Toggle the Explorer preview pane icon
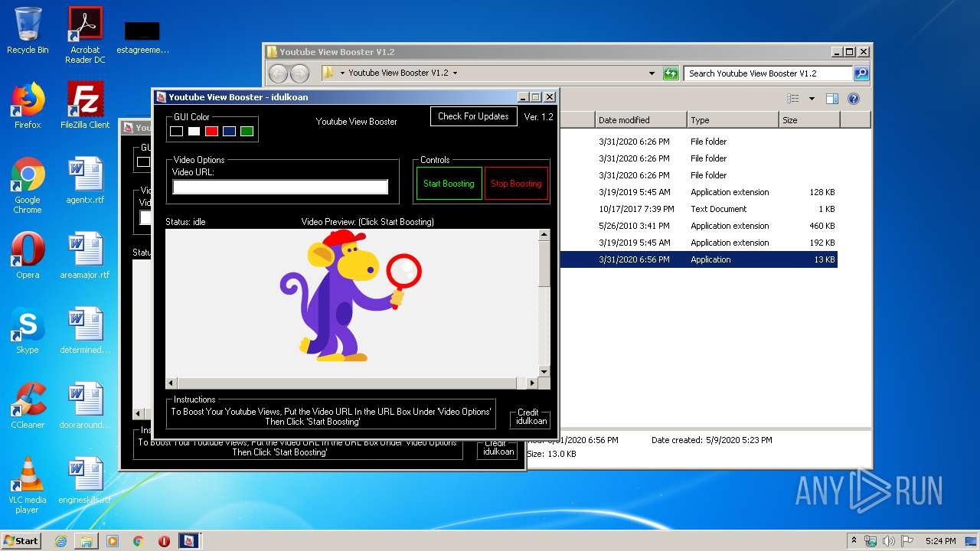980x551 pixels. point(832,99)
